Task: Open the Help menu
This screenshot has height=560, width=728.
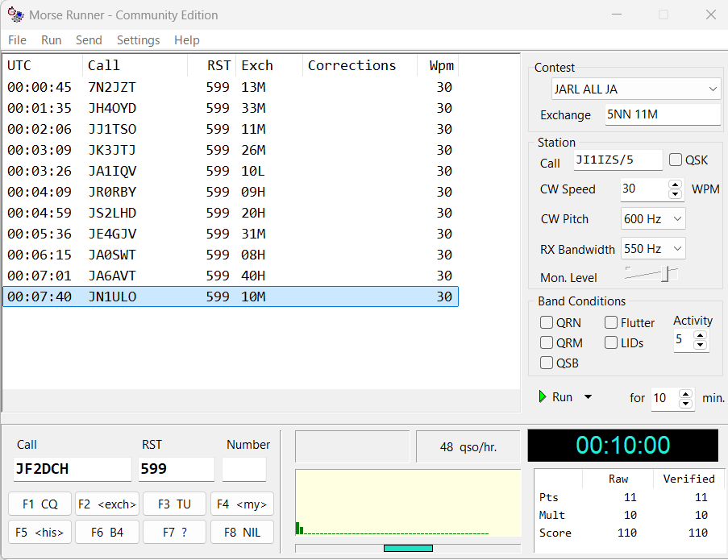Action: click(x=187, y=40)
